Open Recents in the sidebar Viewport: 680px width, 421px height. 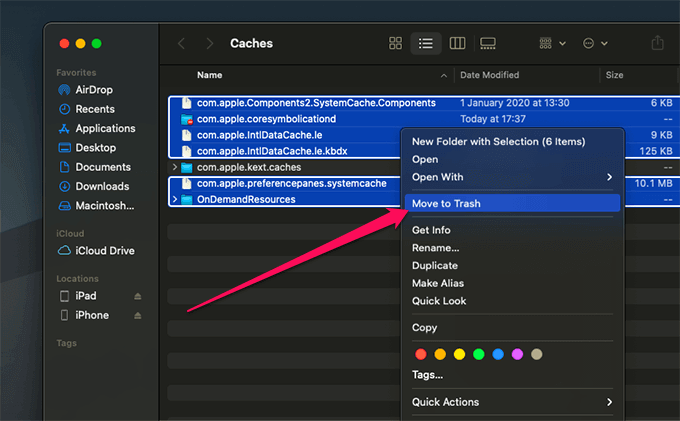point(87,109)
